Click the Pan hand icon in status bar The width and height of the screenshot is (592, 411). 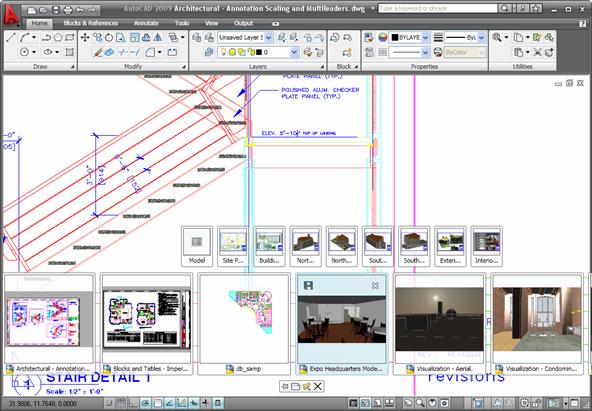407,403
